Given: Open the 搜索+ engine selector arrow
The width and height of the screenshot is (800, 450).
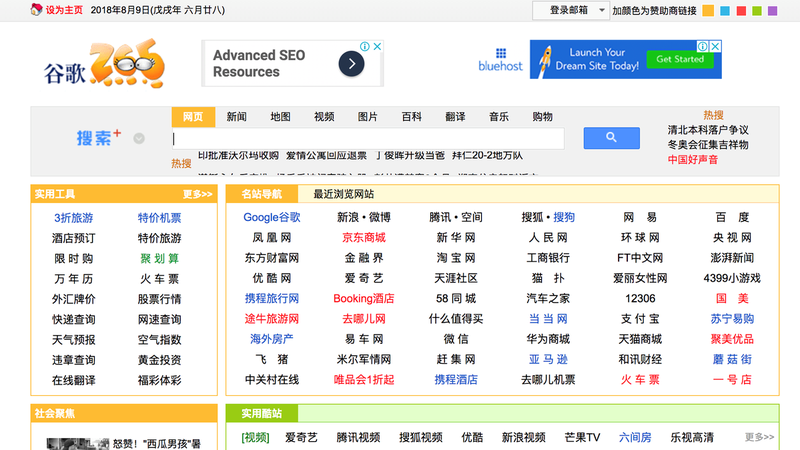Looking at the screenshot, I should pos(140,139).
